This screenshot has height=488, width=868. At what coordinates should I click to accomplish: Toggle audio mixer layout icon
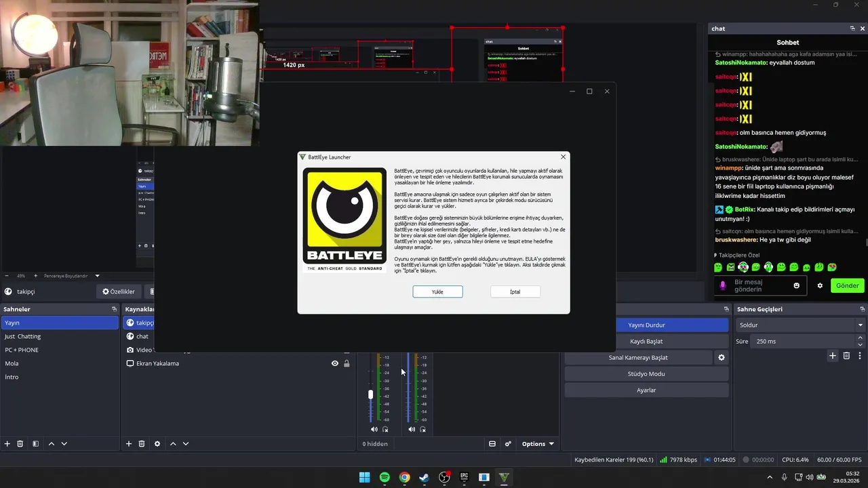(492, 444)
